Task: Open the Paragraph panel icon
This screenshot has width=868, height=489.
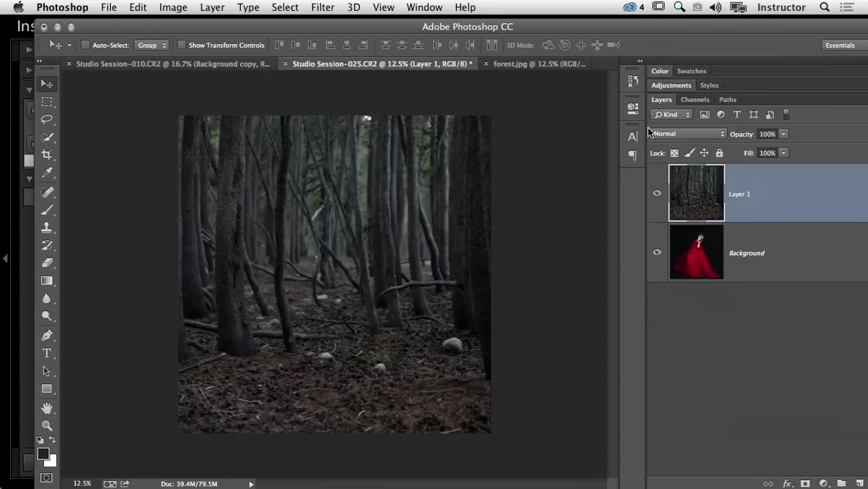Action: point(633,155)
